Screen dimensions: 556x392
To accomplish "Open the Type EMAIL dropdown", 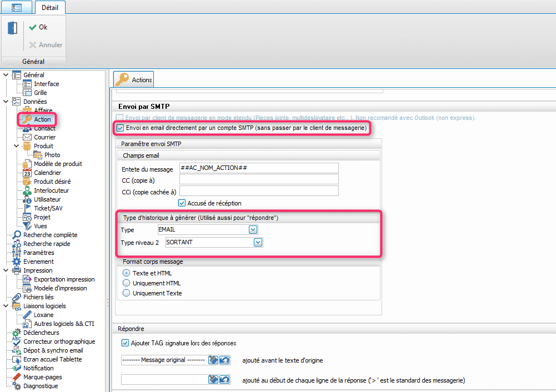I will click(x=253, y=229).
